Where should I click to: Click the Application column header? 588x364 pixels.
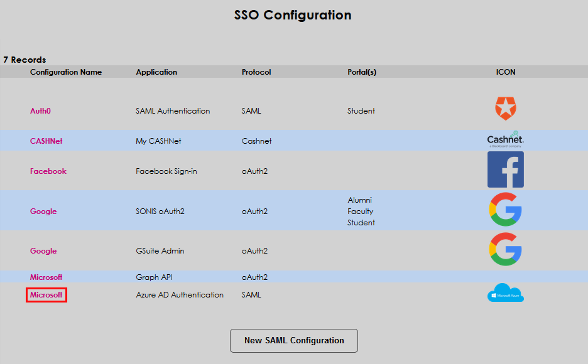coord(156,72)
